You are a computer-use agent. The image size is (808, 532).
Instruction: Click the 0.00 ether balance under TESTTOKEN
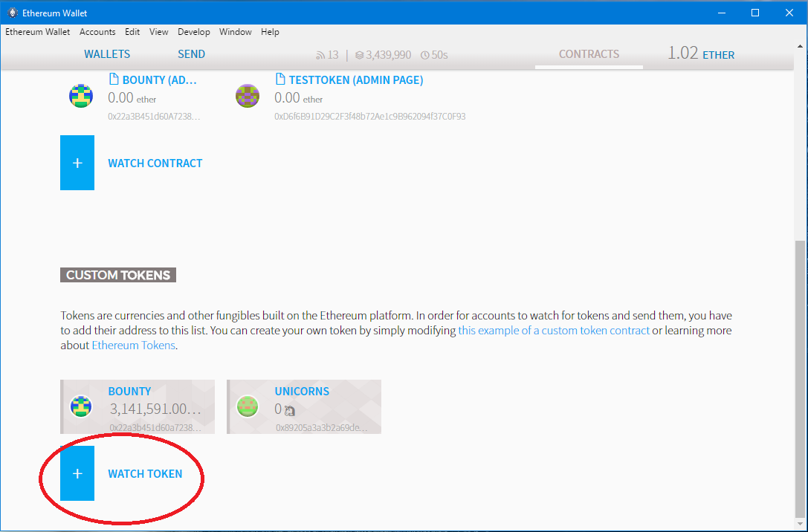pos(298,98)
